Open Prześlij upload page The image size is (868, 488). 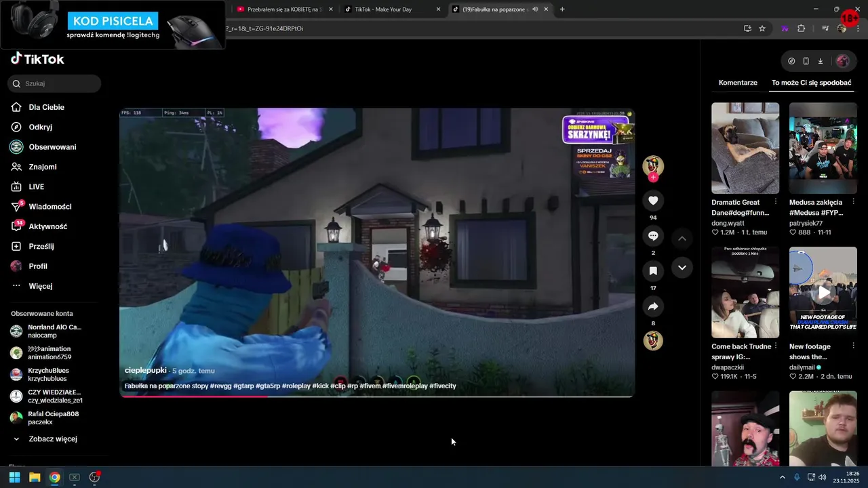(x=41, y=246)
